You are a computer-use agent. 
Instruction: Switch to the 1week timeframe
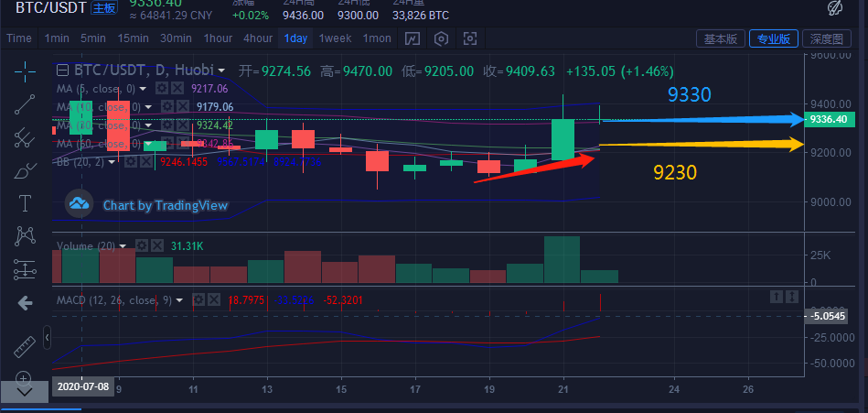pyautogui.click(x=335, y=38)
